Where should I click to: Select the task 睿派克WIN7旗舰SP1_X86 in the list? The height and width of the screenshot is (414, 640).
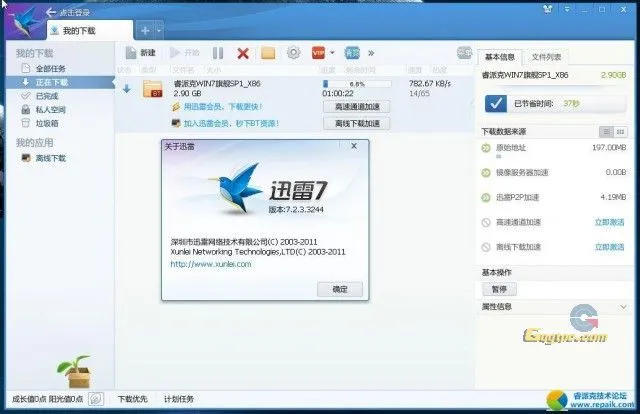217,84
